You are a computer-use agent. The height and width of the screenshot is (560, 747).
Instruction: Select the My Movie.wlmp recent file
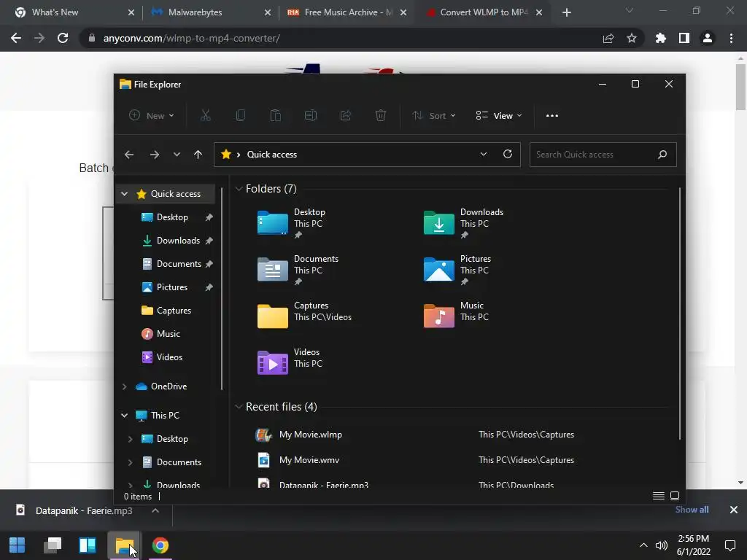(x=414, y=435)
